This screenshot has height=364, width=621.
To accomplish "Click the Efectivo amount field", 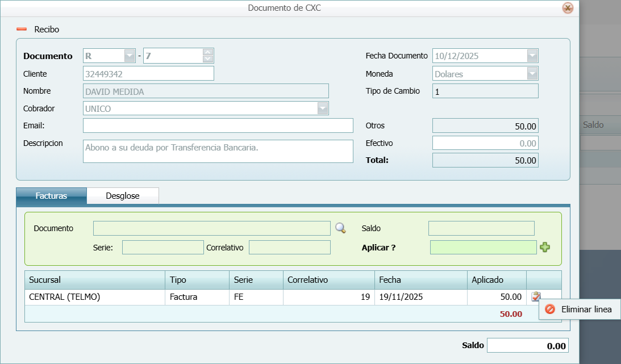I will click(485, 143).
